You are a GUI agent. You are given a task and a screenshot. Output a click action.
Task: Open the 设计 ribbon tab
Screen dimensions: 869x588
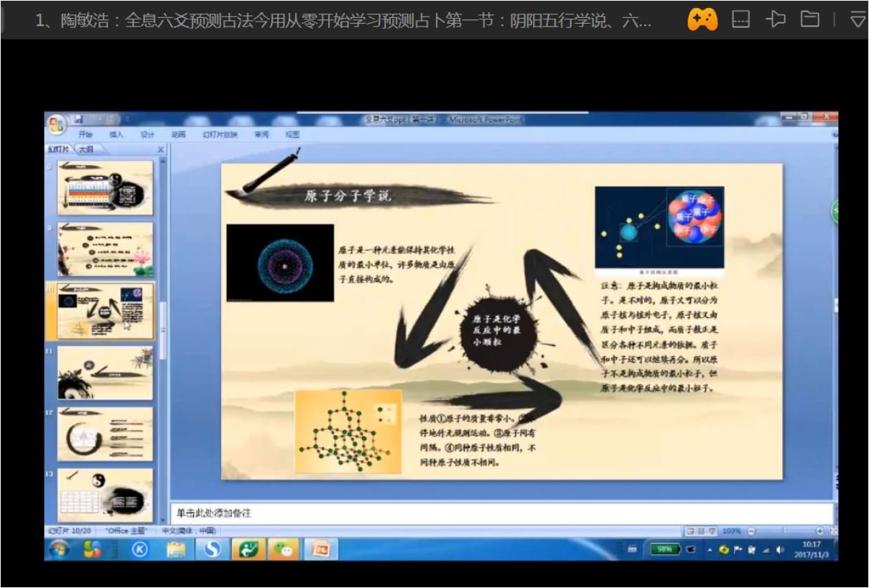tap(147, 134)
